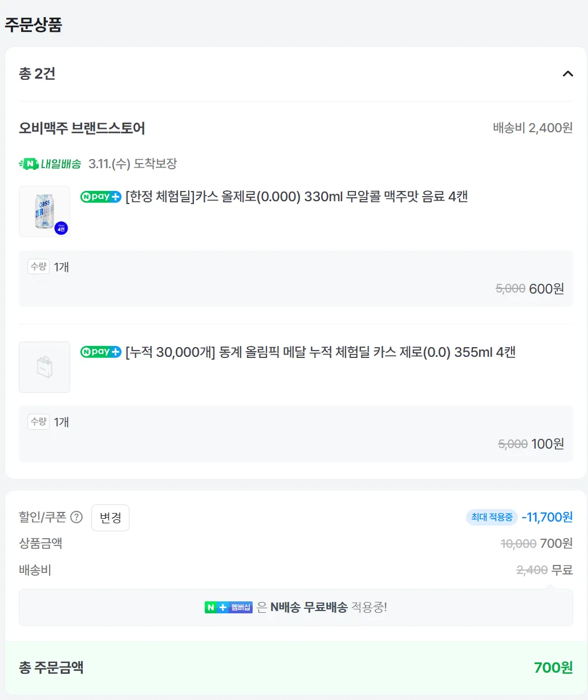Click the 최대 적용중 badge
588x700 pixels.
click(492, 517)
